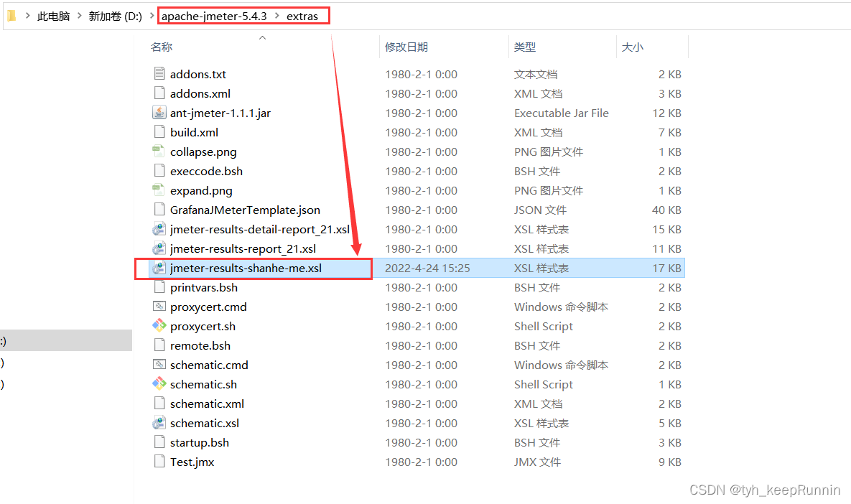Select highlighted drive item in navigation pane
Viewport: 851px width, 504px height.
tap(65, 341)
